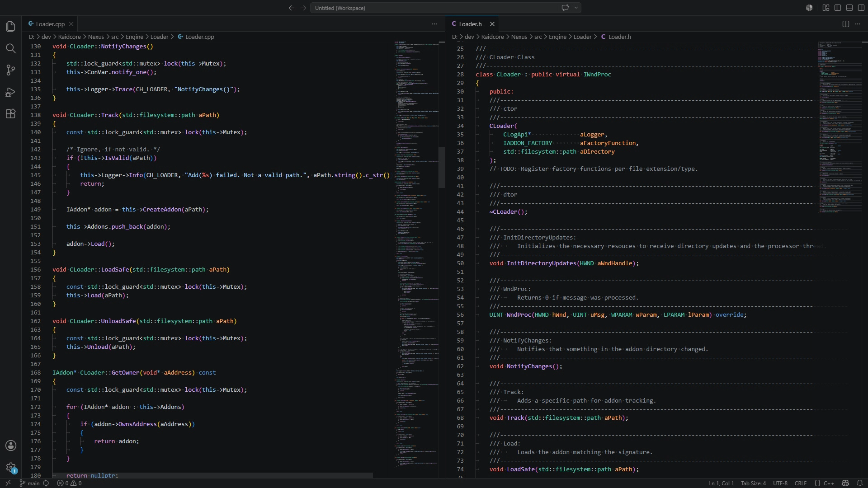Open the Search view
Screen dimensions: 868x488
point(11,48)
